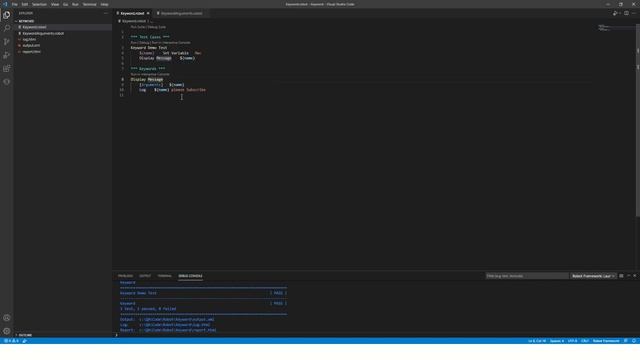Image resolution: width=640 pixels, height=360 pixels.
Task: Collapse the KEYWORD folder in Explorer
Action: point(26,21)
